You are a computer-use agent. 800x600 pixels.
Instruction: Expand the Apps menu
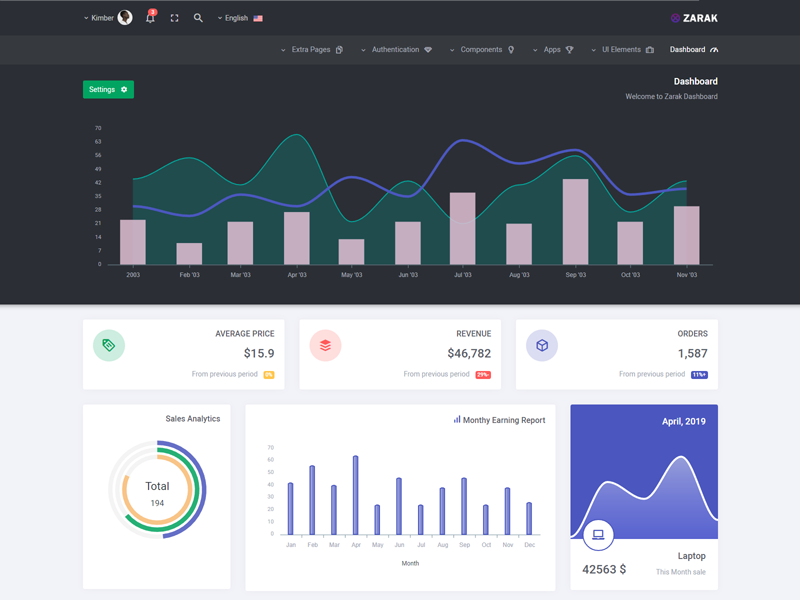point(552,50)
